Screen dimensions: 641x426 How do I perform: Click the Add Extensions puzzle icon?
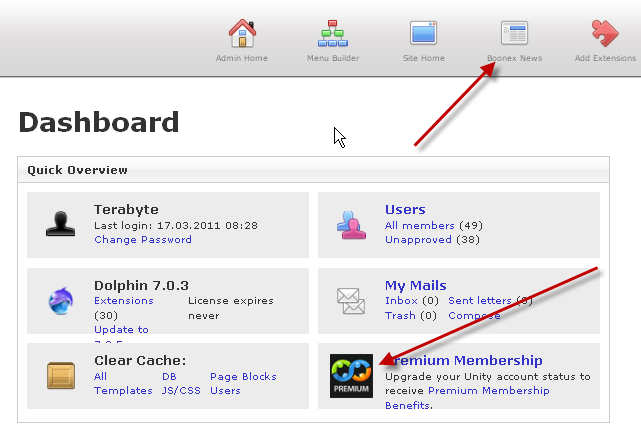click(x=605, y=33)
